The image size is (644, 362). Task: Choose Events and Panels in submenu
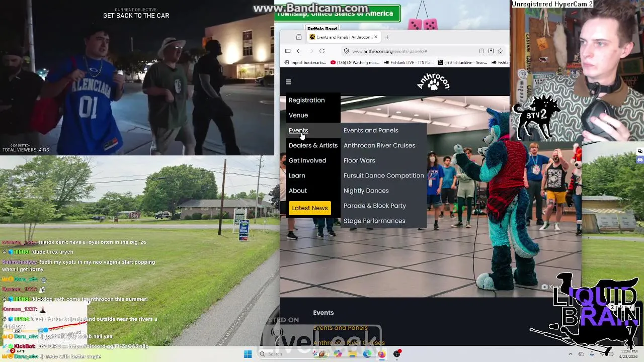point(371,130)
